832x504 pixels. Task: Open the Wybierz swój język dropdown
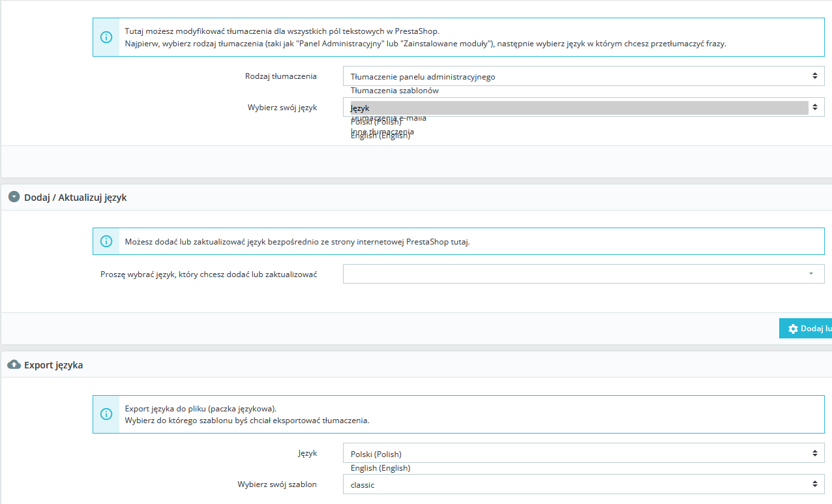[584, 108]
